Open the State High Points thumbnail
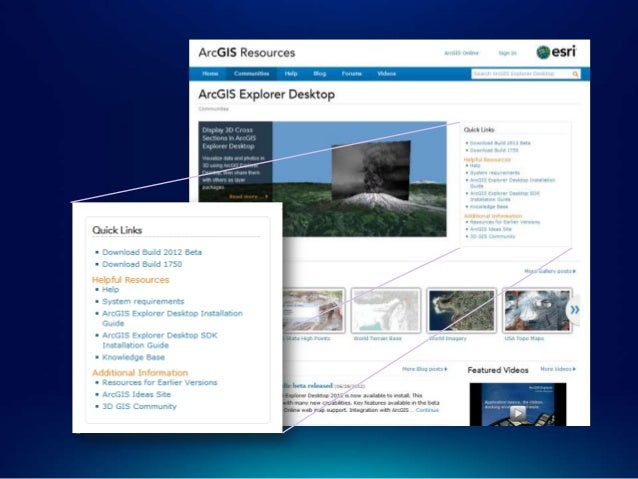 pyautogui.click(x=314, y=311)
